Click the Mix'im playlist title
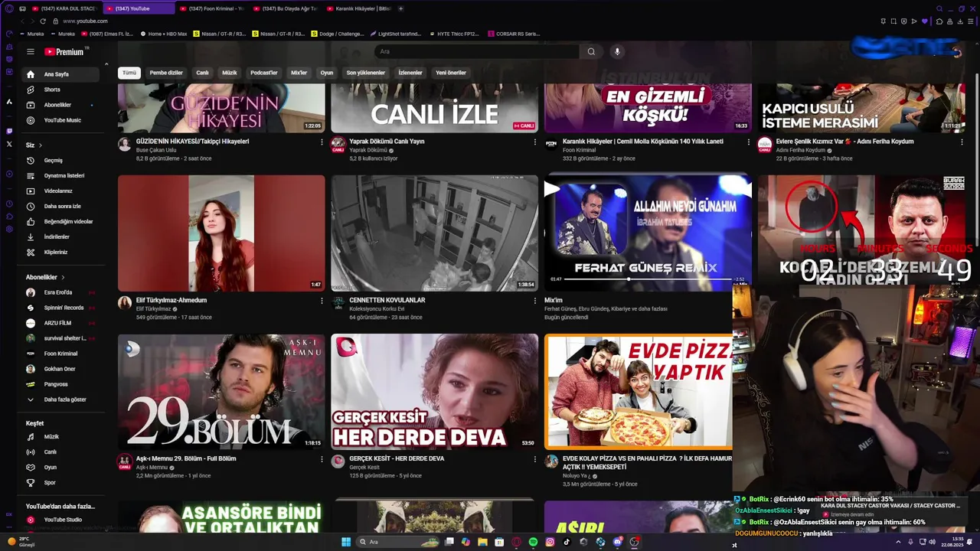This screenshot has width=980, height=551. pyautogui.click(x=554, y=300)
